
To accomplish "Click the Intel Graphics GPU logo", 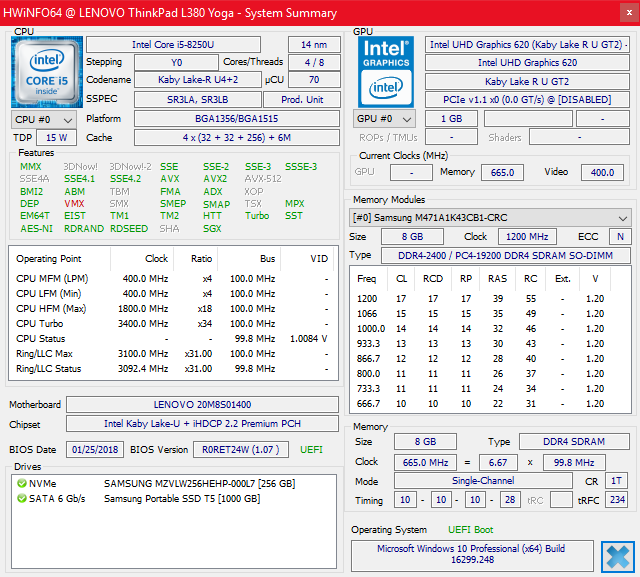I will tap(386, 72).
